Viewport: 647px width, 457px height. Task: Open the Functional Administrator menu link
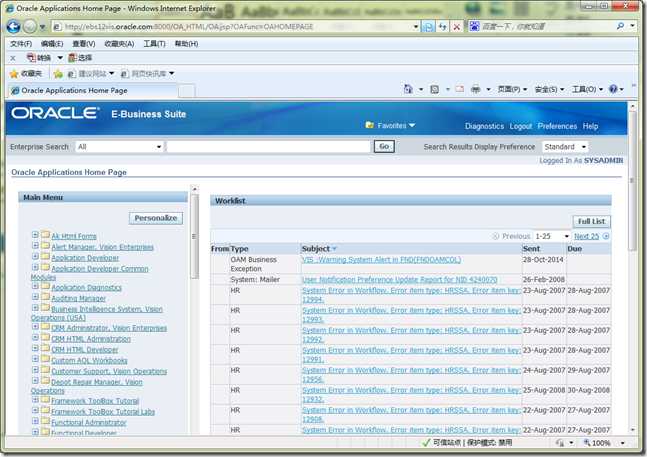pos(89,422)
